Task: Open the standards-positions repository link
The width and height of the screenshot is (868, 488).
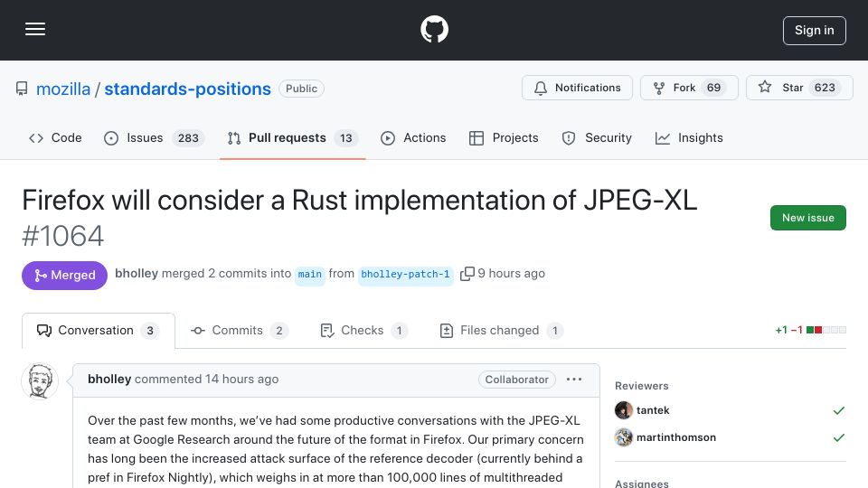Action: tap(188, 89)
